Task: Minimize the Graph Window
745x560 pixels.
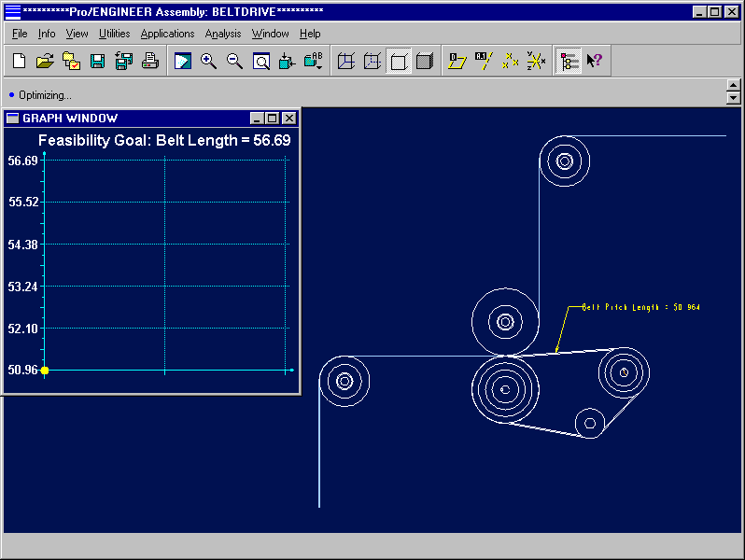Action: 257,119
